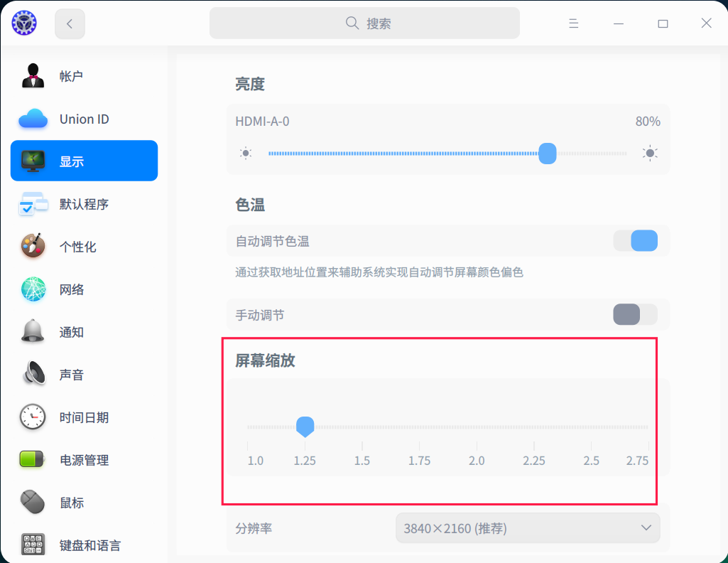Set screen scaling to 1.0

pos(256,461)
